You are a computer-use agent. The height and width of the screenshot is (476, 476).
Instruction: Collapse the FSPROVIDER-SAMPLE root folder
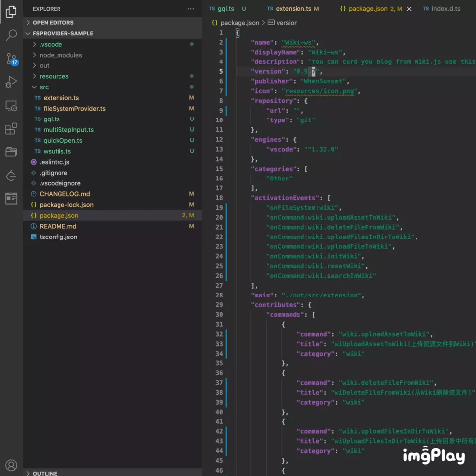pos(113,33)
